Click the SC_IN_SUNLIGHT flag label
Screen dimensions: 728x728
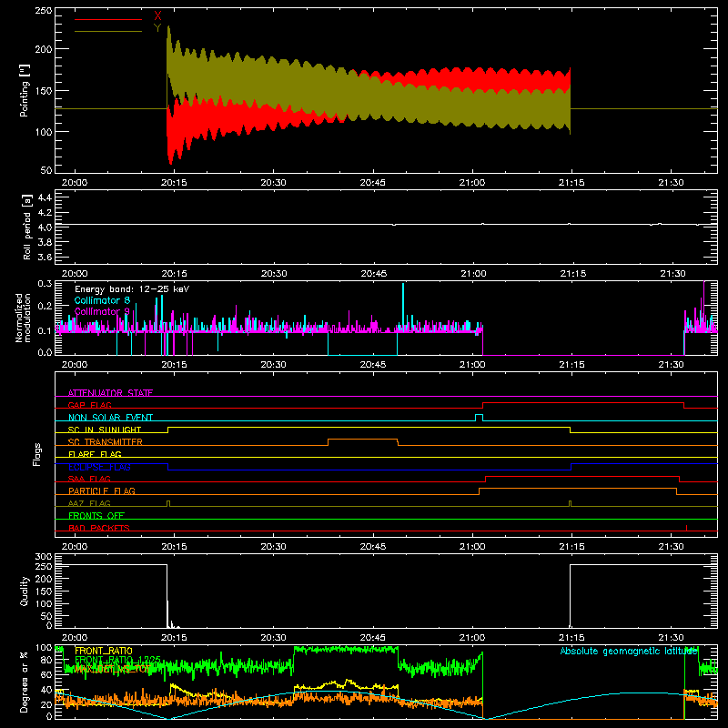105,430
